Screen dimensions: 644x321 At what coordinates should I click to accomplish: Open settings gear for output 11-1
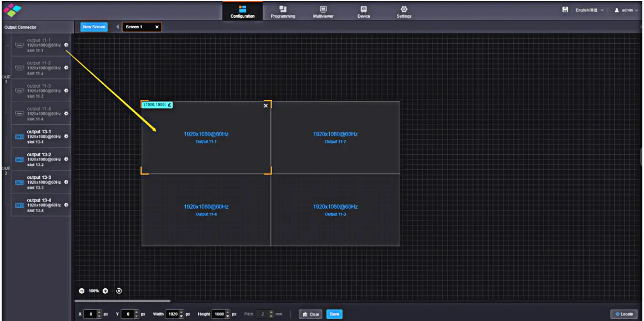click(x=67, y=45)
